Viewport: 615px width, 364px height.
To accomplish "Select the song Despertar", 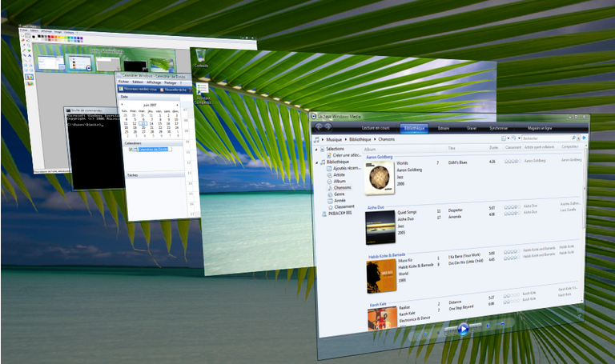I will pyautogui.click(x=456, y=210).
